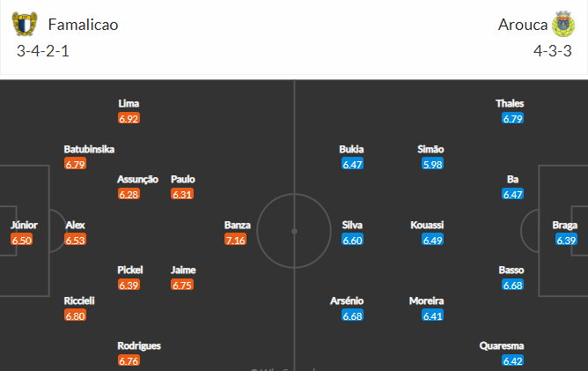Select Banza's 7.16 rating badge
Screen dimensions: 588x371
(x=236, y=240)
